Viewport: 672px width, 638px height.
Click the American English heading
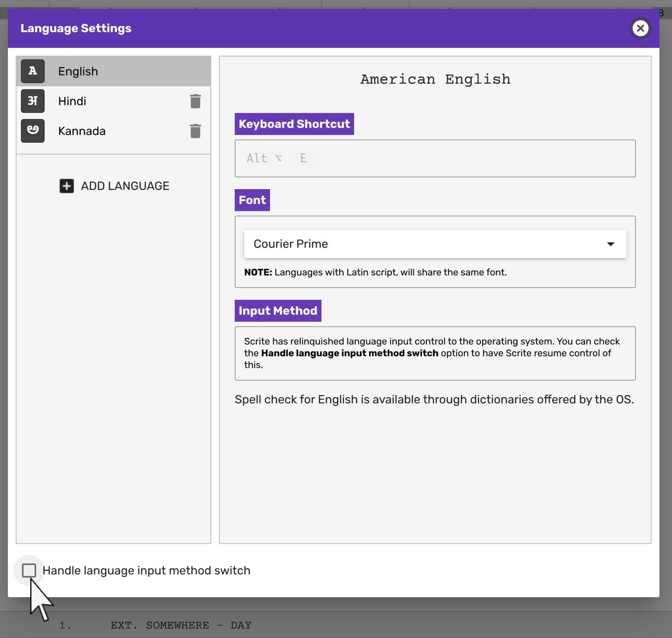(435, 79)
